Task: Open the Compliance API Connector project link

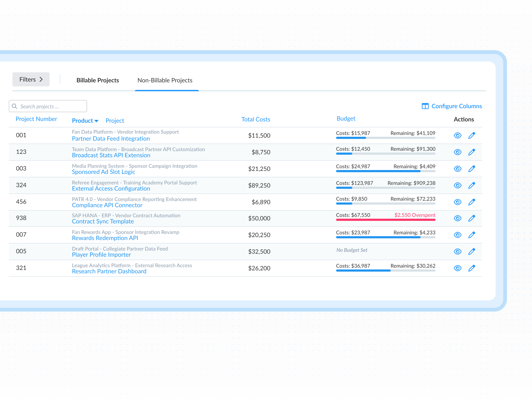Action: pos(107,205)
